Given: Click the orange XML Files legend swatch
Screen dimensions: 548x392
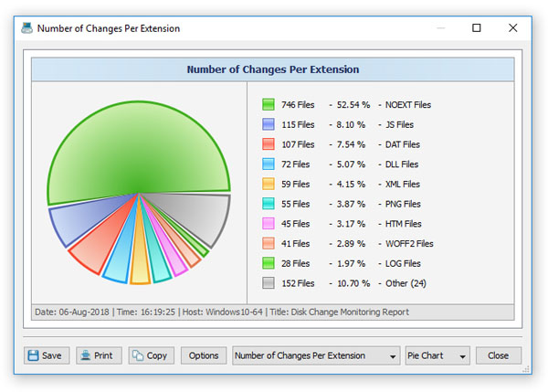Looking at the screenshot, I should tap(269, 185).
